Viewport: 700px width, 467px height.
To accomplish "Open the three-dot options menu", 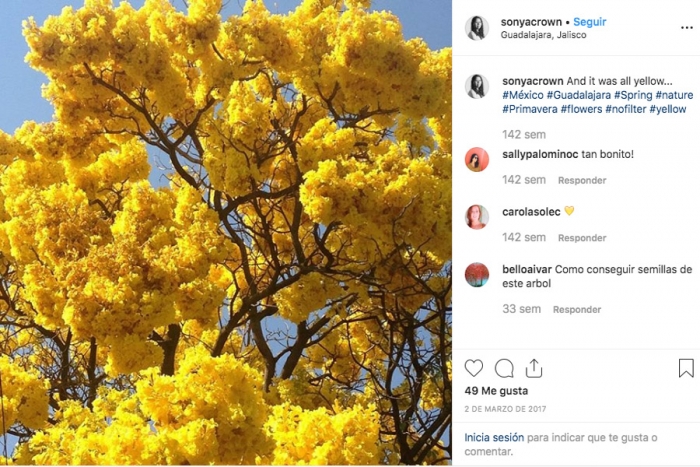I will tap(687, 28).
